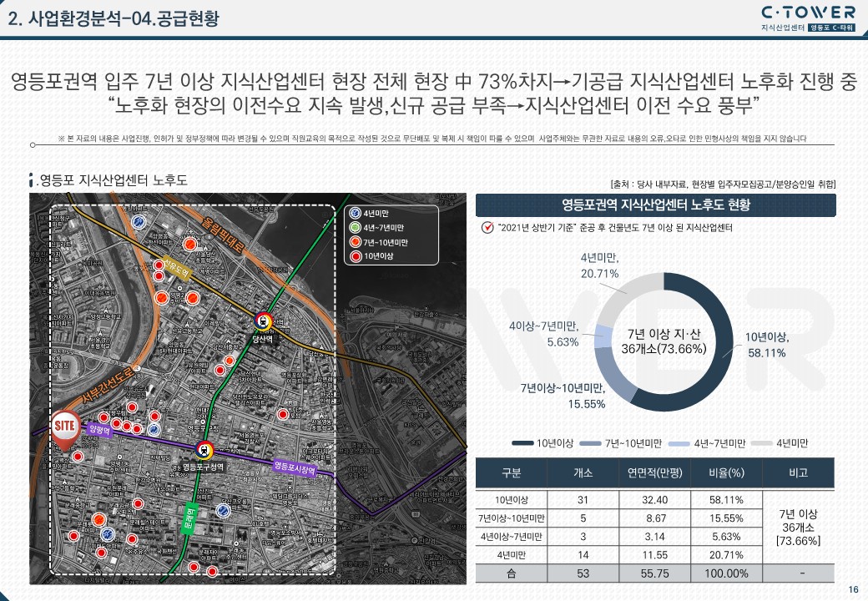
Task: Click the 합 total row in table
Action: [x=512, y=573]
